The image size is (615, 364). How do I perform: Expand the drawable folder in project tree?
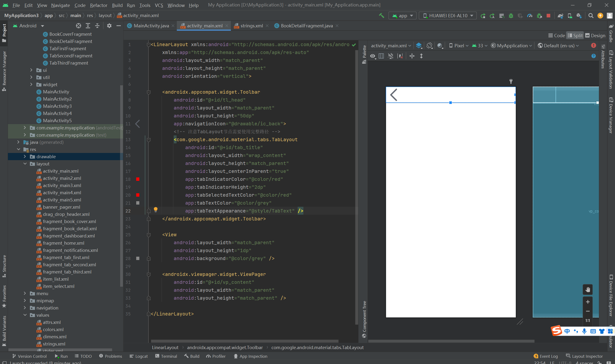pyautogui.click(x=25, y=157)
